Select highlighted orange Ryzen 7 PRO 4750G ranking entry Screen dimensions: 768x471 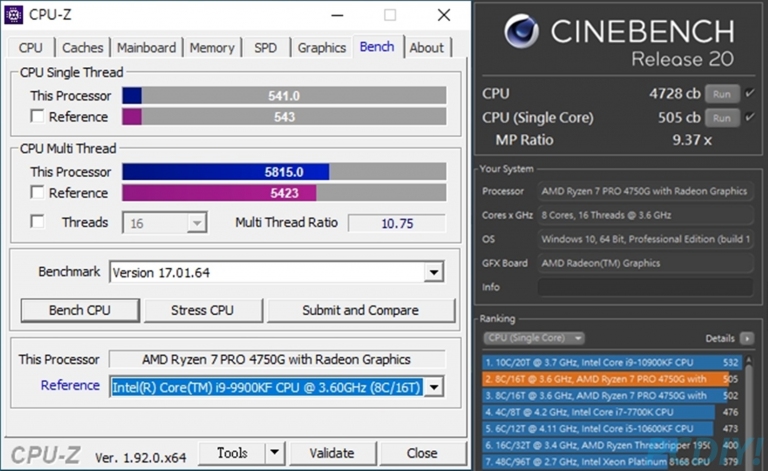coord(612,379)
